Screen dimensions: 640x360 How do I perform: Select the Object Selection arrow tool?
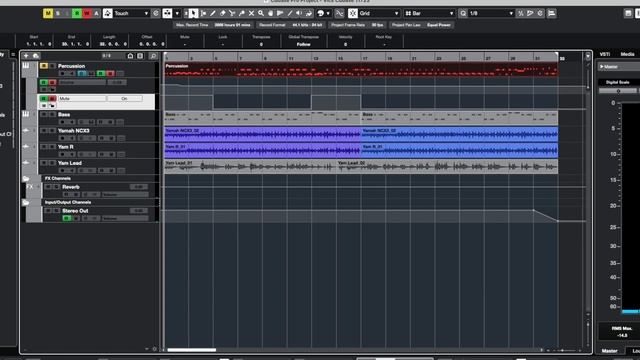193,13
